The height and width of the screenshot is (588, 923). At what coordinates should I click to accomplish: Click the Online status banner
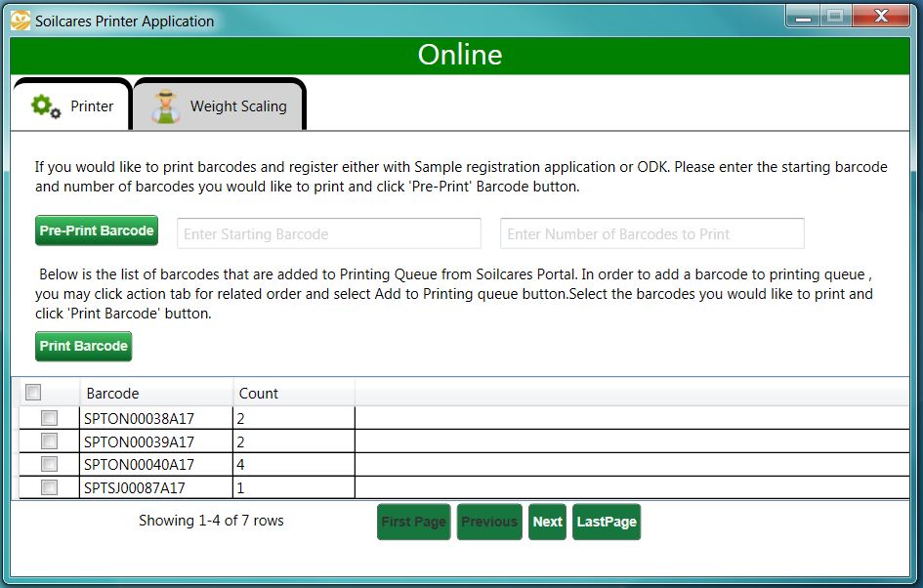[x=460, y=55]
